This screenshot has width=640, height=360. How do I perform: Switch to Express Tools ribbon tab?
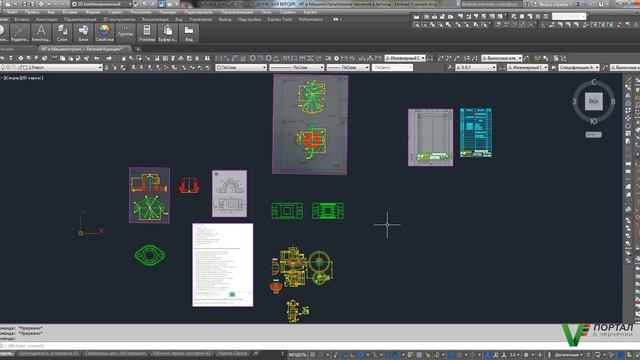point(280,19)
